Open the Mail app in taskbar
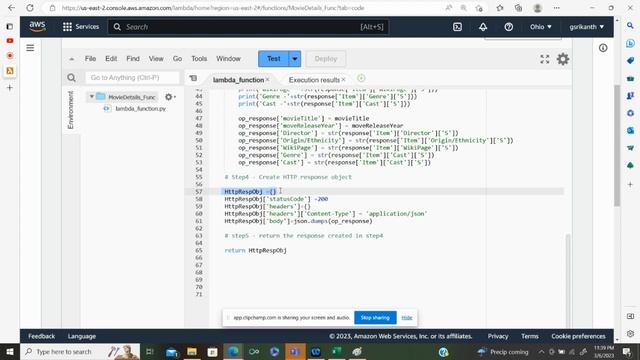The height and width of the screenshot is (360, 640). (x=171, y=351)
